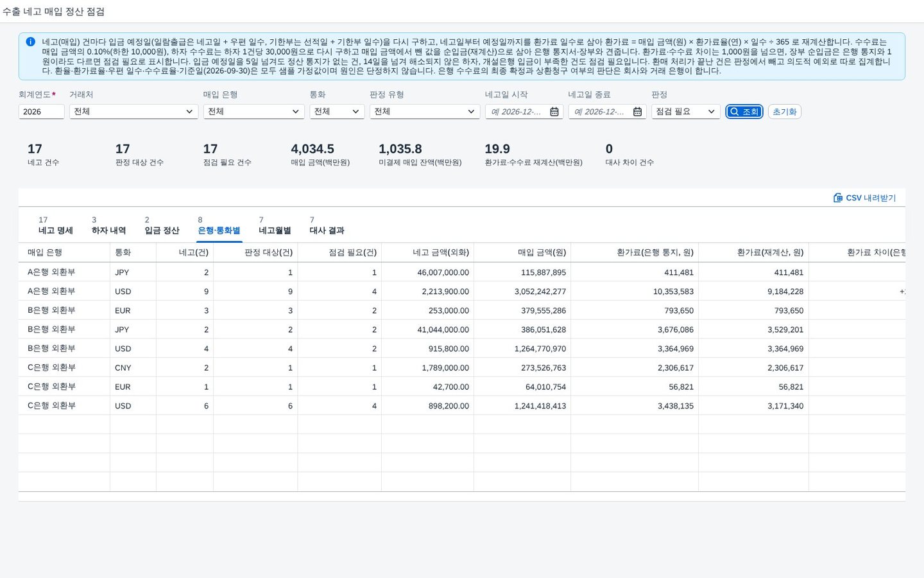The width and height of the screenshot is (924, 578).
Task: Click the 4,034.5 매입 금액 summary figure
Action: [x=312, y=149]
